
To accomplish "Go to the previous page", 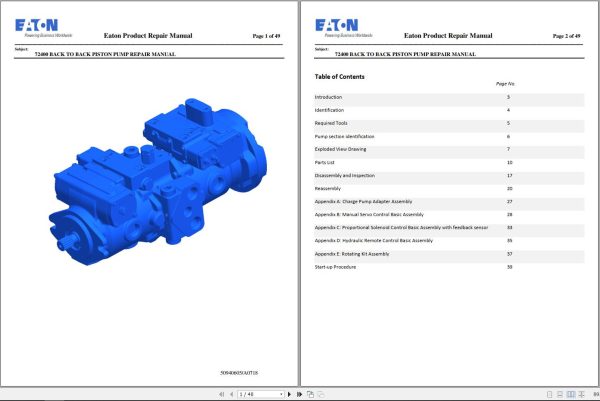I will pyautogui.click(x=232, y=394).
